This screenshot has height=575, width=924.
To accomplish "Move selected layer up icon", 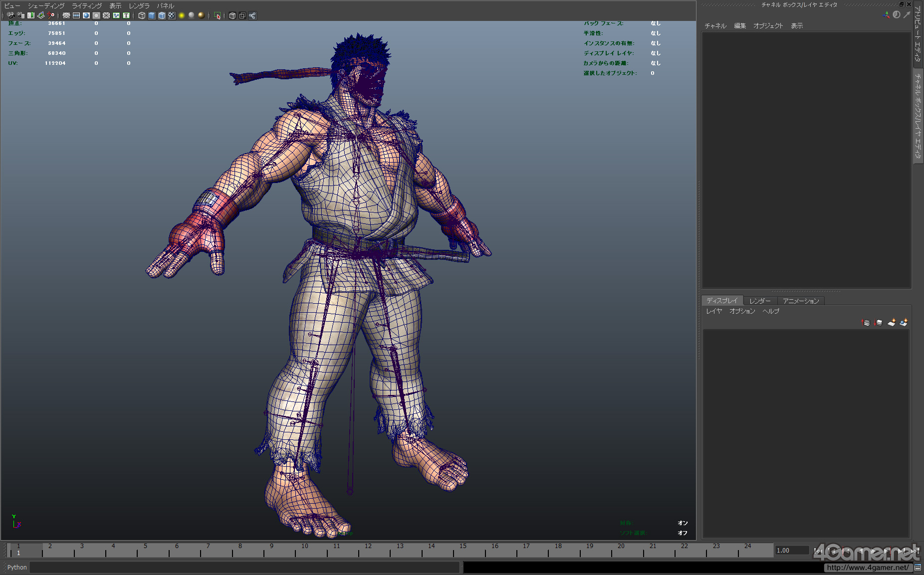I will click(866, 323).
